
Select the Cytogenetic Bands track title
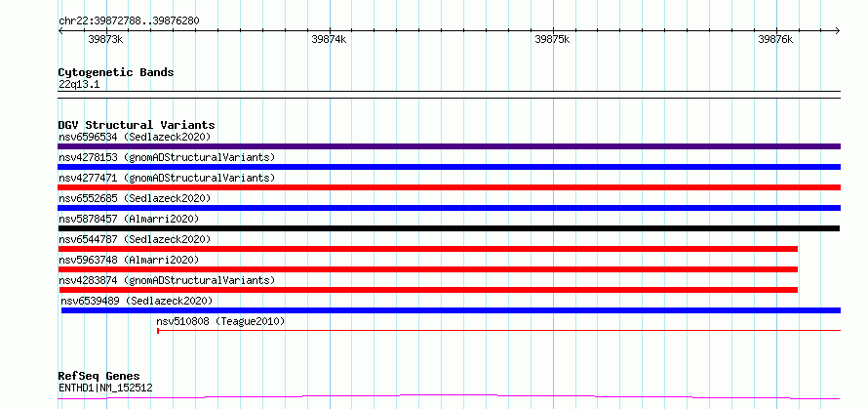116,72
